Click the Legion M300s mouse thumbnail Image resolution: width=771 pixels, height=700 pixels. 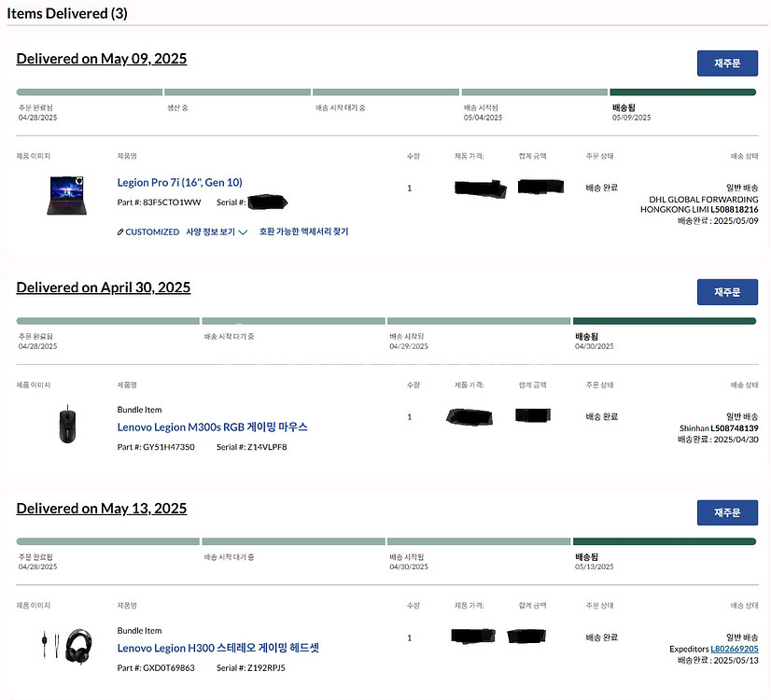(x=67, y=424)
